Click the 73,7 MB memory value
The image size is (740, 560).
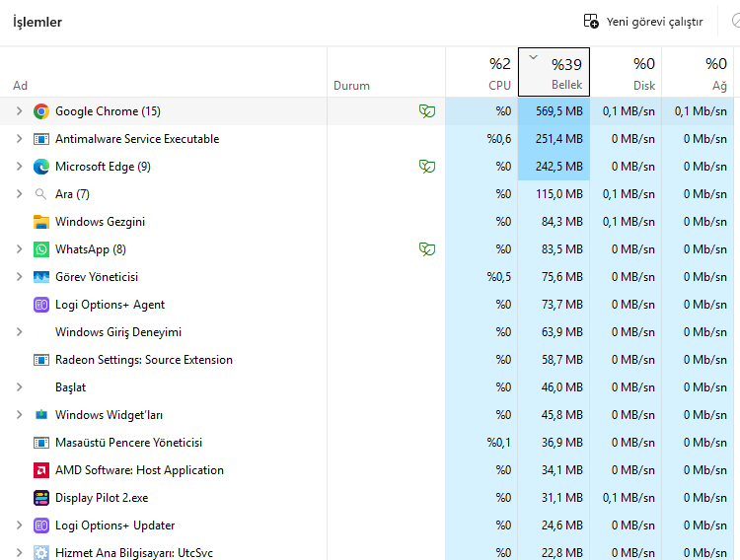pyautogui.click(x=562, y=305)
